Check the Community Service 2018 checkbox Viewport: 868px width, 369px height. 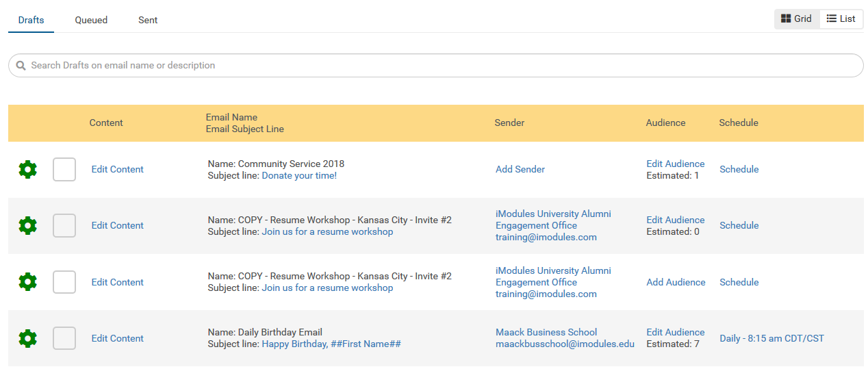point(64,169)
